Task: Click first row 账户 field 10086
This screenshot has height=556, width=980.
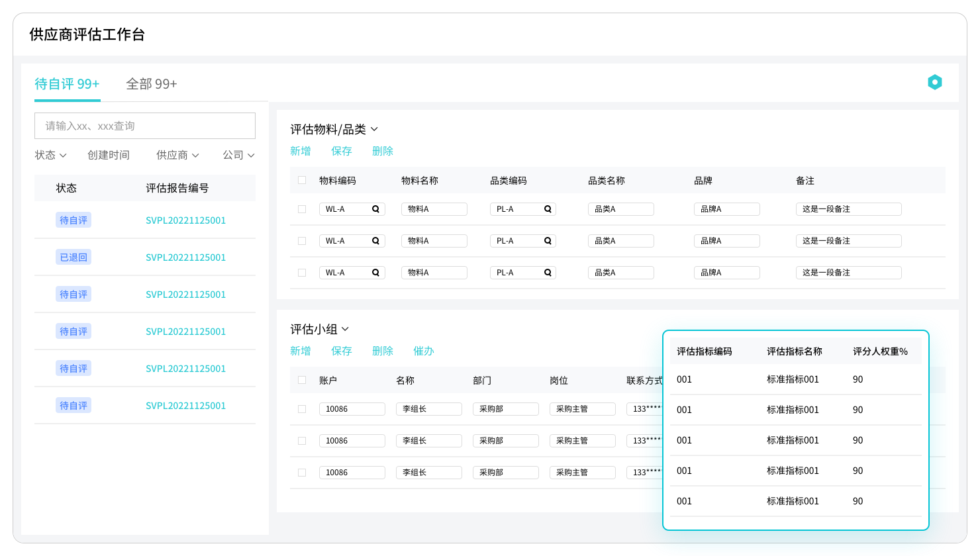Action: (x=352, y=409)
